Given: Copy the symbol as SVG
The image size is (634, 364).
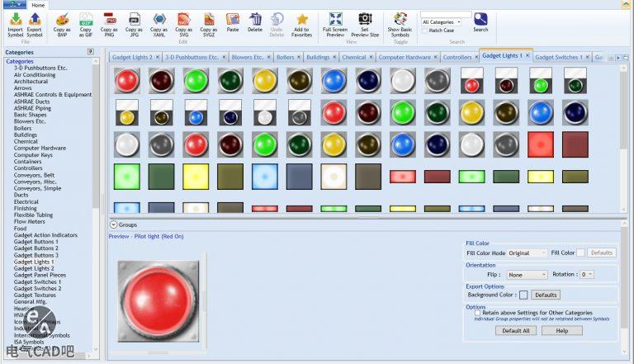Looking at the screenshot, I should 184,20.
